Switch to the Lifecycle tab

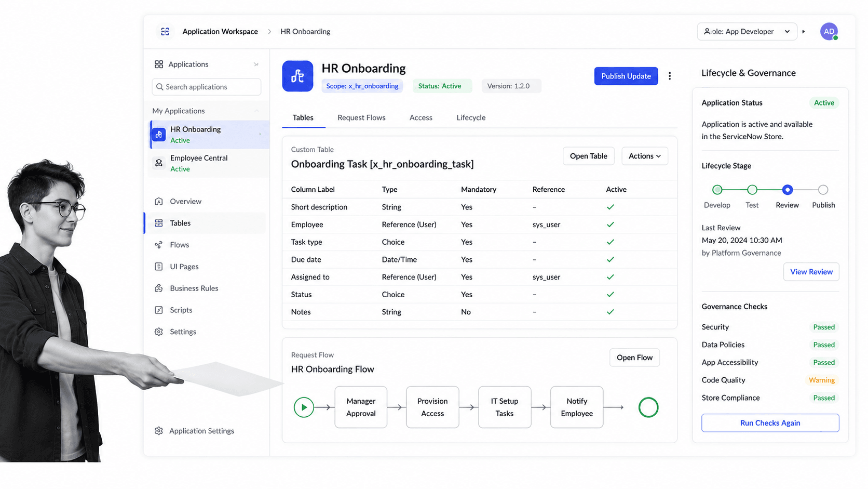click(x=471, y=118)
